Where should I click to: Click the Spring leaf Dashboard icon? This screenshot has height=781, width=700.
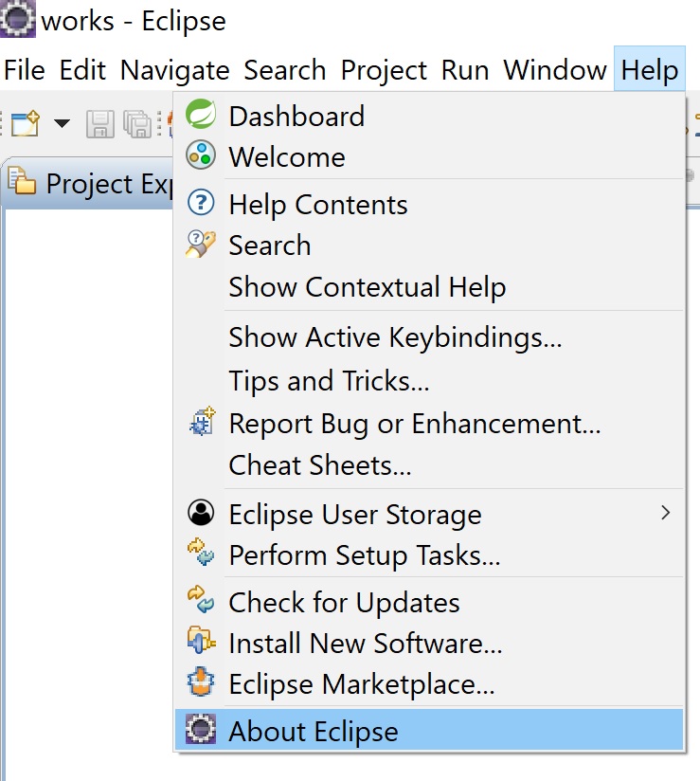click(201, 115)
